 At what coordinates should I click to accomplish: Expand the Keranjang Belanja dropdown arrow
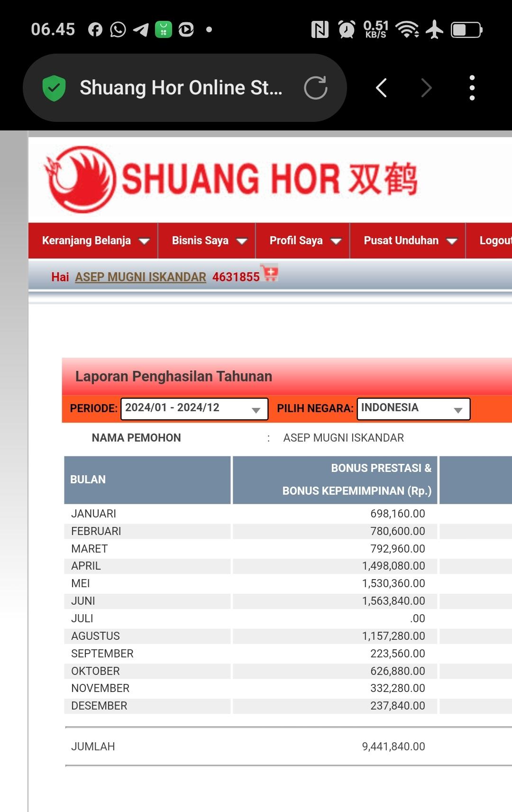(144, 241)
